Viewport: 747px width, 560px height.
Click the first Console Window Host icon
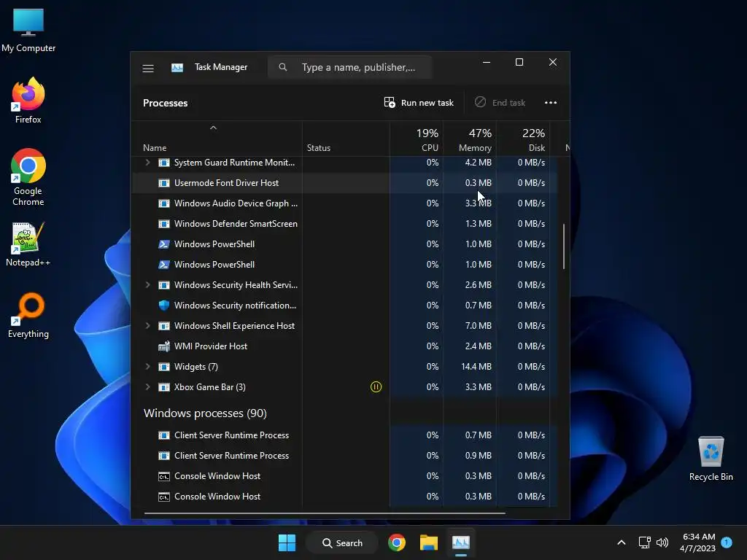click(164, 476)
